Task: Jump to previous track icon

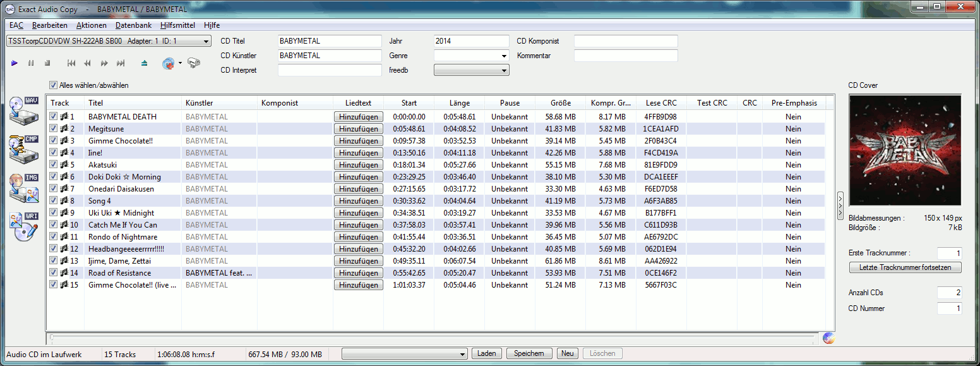Action: point(71,63)
